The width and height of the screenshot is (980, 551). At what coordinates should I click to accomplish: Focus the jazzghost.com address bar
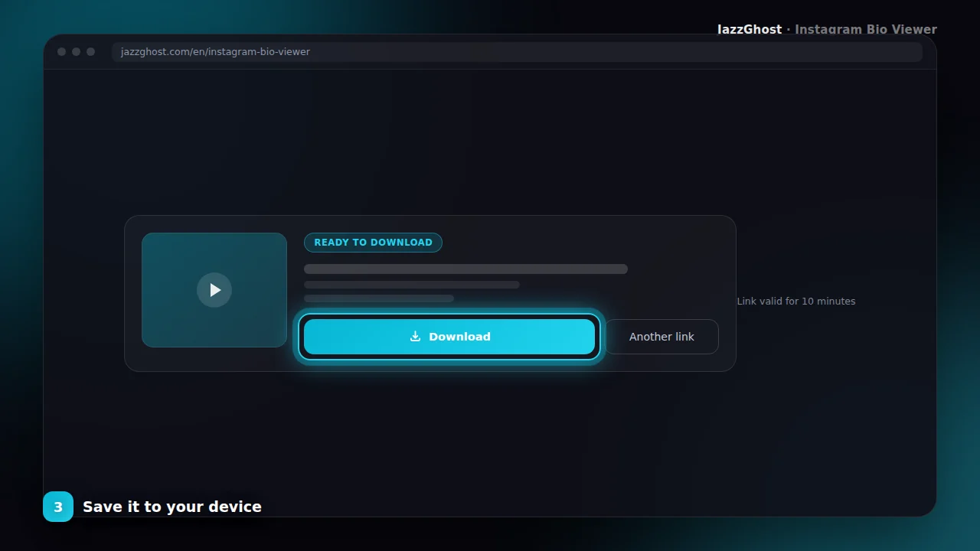coord(517,52)
